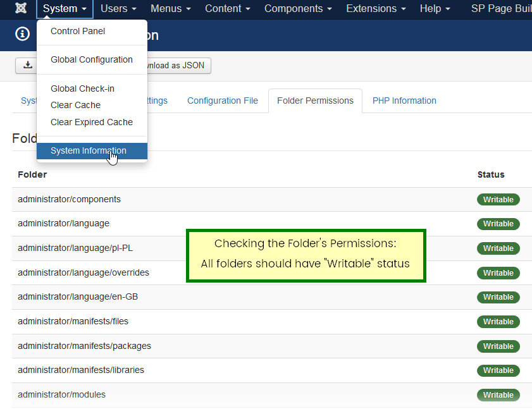The height and width of the screenshot is (409, 532).
Task: Select the Folder Permissions tab
Action: [315, 101]
